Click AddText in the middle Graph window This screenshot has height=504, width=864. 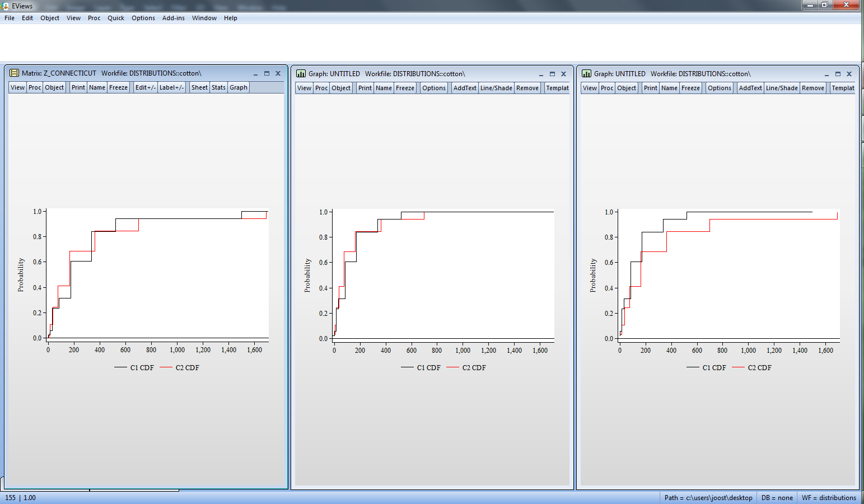(465, 88)
